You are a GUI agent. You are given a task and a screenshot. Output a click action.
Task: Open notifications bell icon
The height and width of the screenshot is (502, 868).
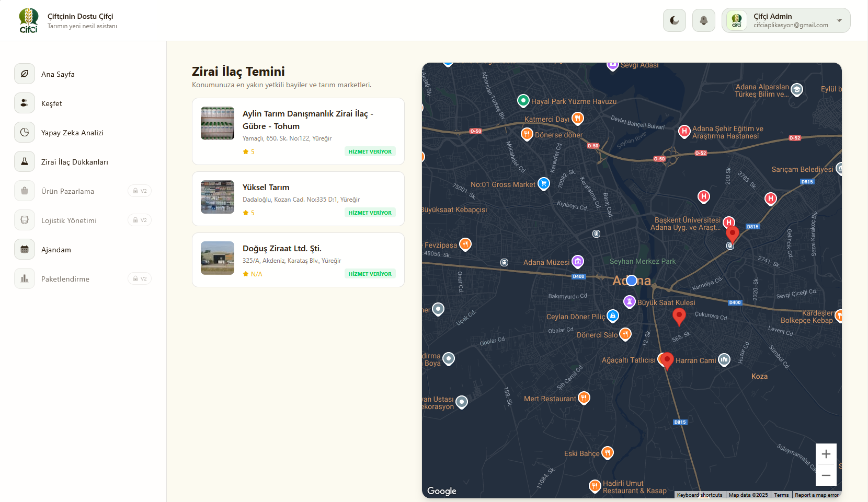pyautogui.click(x=703, y=21)
